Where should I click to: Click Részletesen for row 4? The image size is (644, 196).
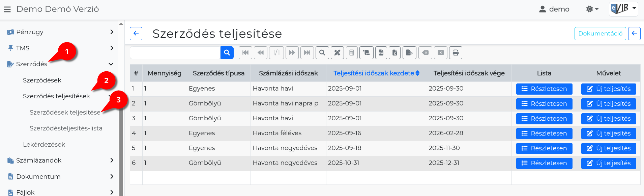(544, 133)
